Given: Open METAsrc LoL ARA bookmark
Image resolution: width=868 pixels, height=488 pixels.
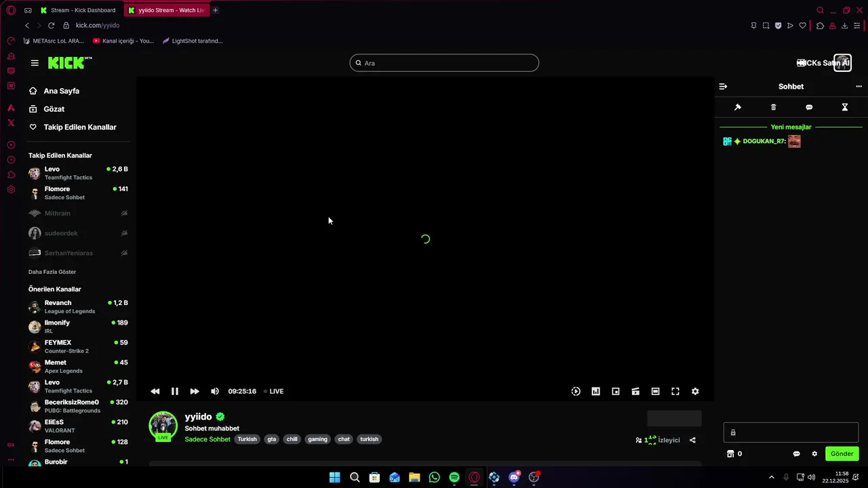Looking at the screenshot, I should tap(53, 41).
